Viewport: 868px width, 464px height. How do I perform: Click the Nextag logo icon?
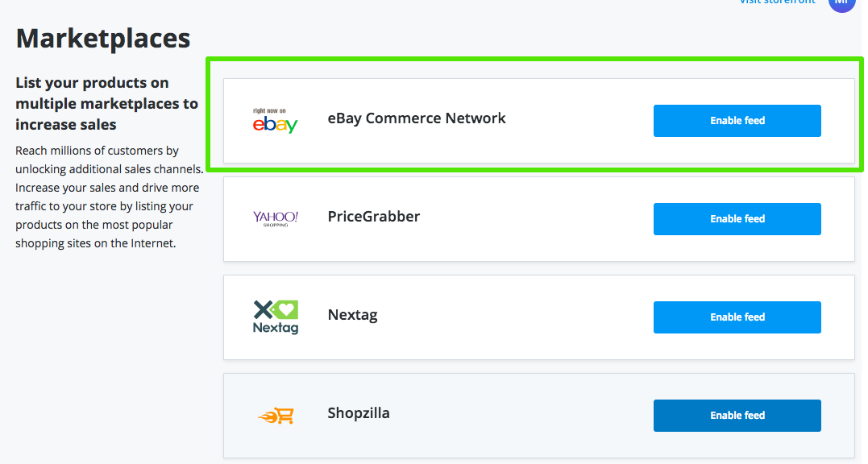[275, 317]
